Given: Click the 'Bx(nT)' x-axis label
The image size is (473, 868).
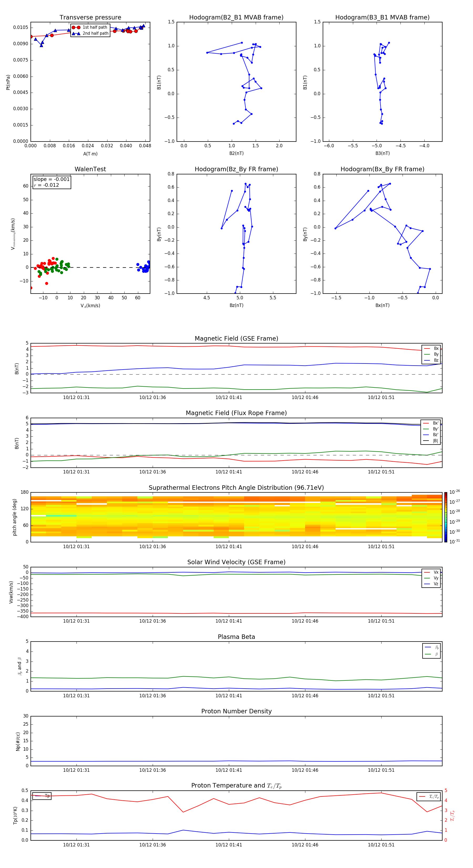Looking at the screenshot, I should pos(382,305).
